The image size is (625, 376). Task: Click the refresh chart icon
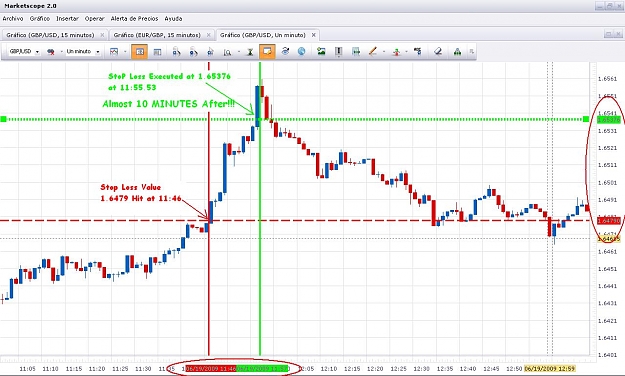pyautogui.click(x=285, y=51)
